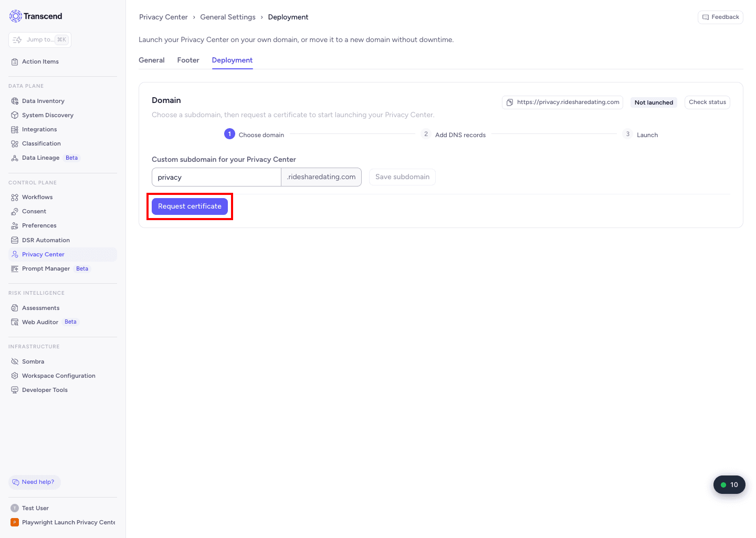The image size is (756, 538).
Task: Open the Test User account entry
Action: [x=35, y=508]
